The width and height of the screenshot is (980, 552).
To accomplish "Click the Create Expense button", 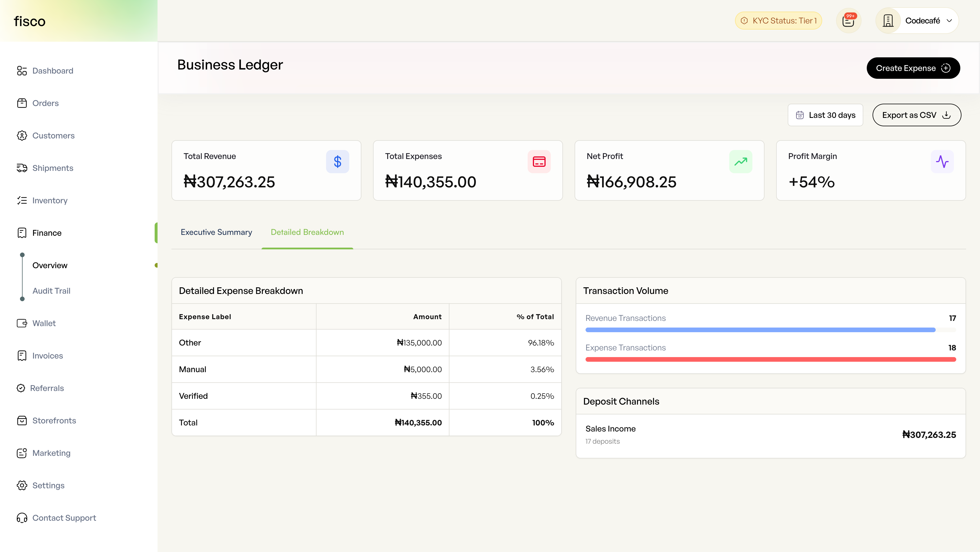I will [x=913, y=68].
